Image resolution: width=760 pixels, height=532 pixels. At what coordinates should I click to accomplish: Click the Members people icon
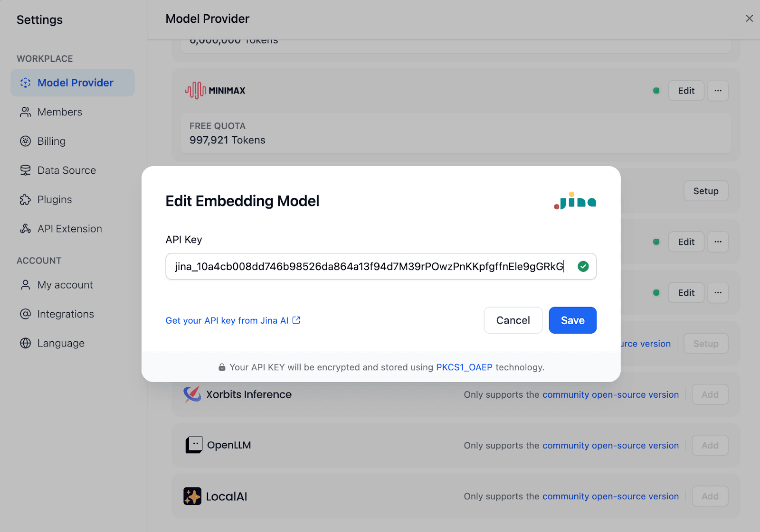click(25, 112)
